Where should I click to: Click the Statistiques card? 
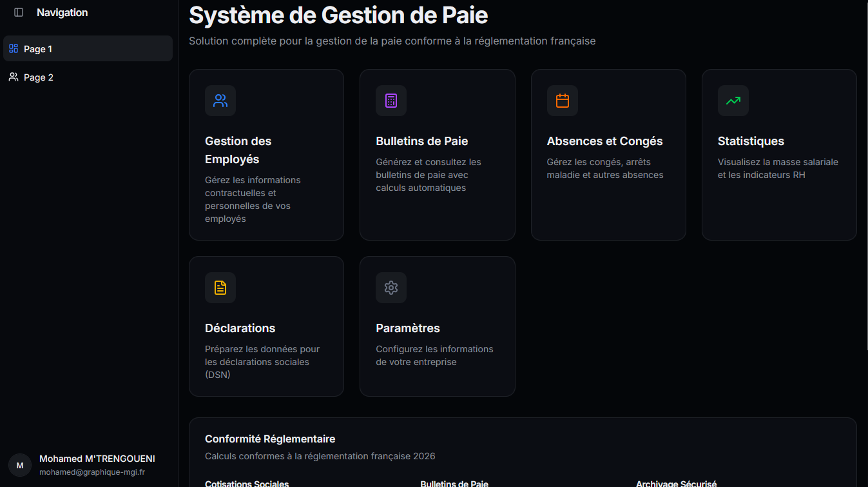click(778, 155)
